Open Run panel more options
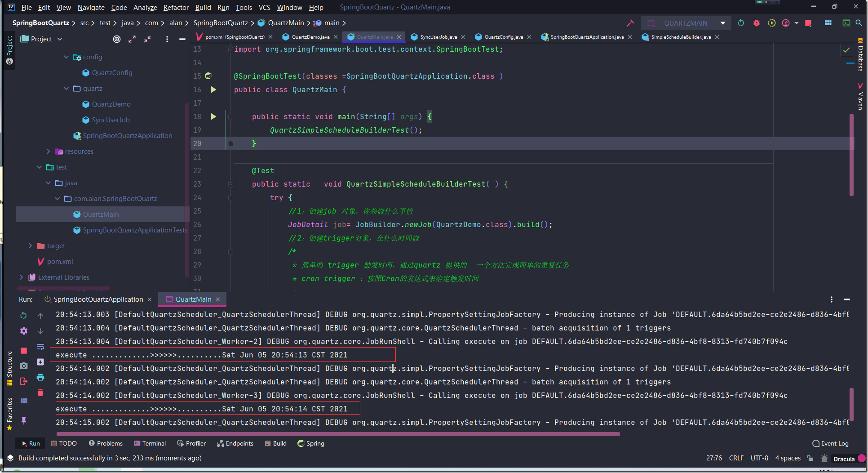This screenshot has height=473, width=868. pyautogui.click(x=832, y=299)
